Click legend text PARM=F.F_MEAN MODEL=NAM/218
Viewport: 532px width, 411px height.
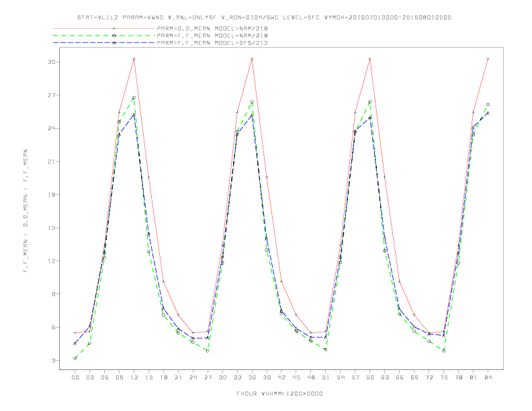pyautogui.click(x=212, y=36)
